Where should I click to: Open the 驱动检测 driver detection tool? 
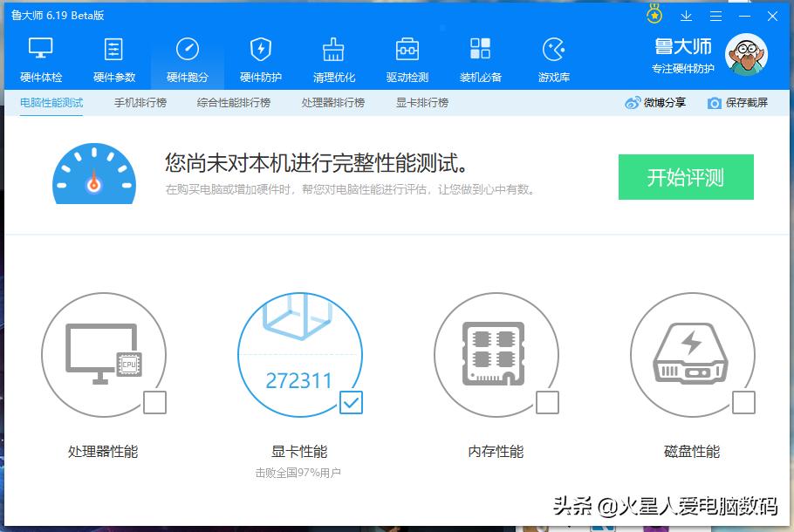coord(407,57)
